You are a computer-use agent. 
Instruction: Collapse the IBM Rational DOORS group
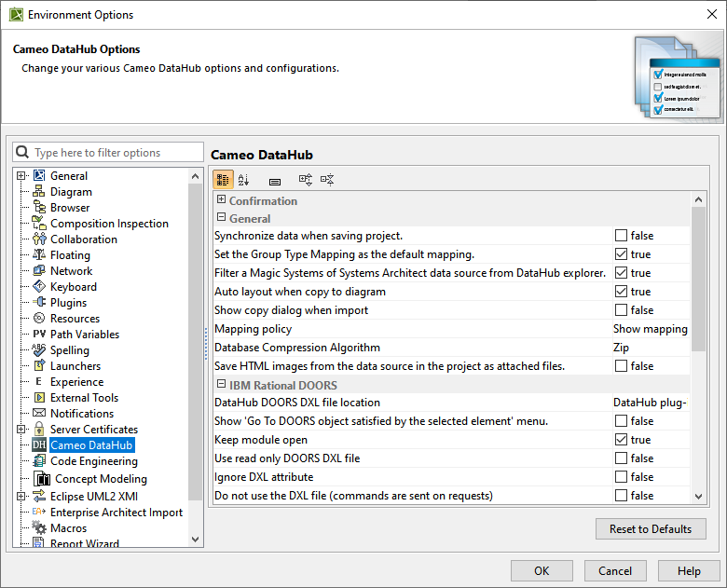pyautogui.click(x=221, y=384)
